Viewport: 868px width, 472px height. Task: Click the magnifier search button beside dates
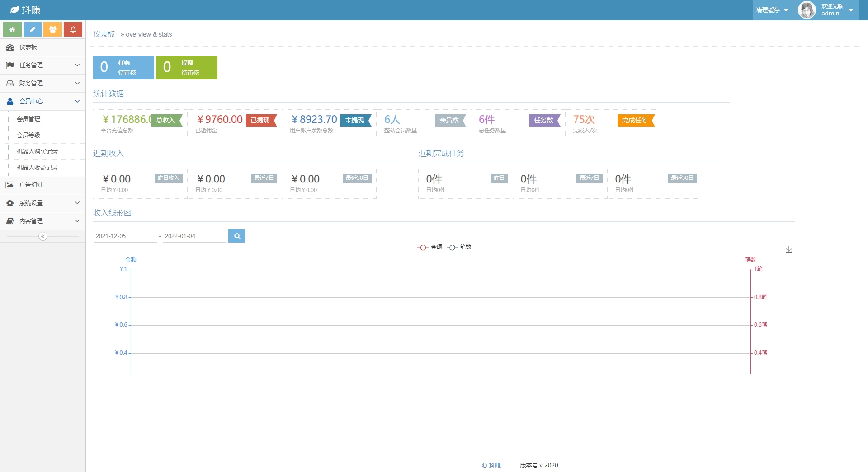pyautogui.click(x=236, y=236)
